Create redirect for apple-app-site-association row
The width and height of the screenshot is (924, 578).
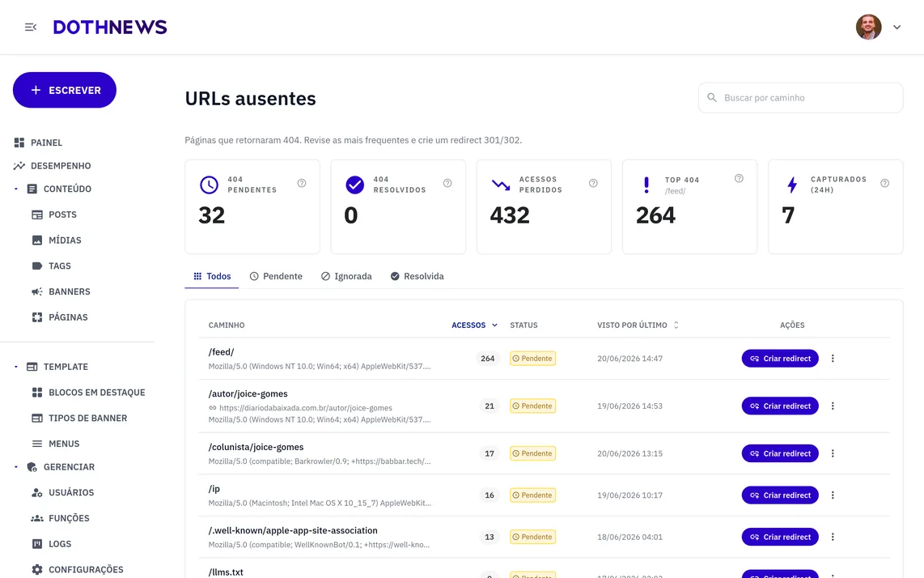point(780,538)
